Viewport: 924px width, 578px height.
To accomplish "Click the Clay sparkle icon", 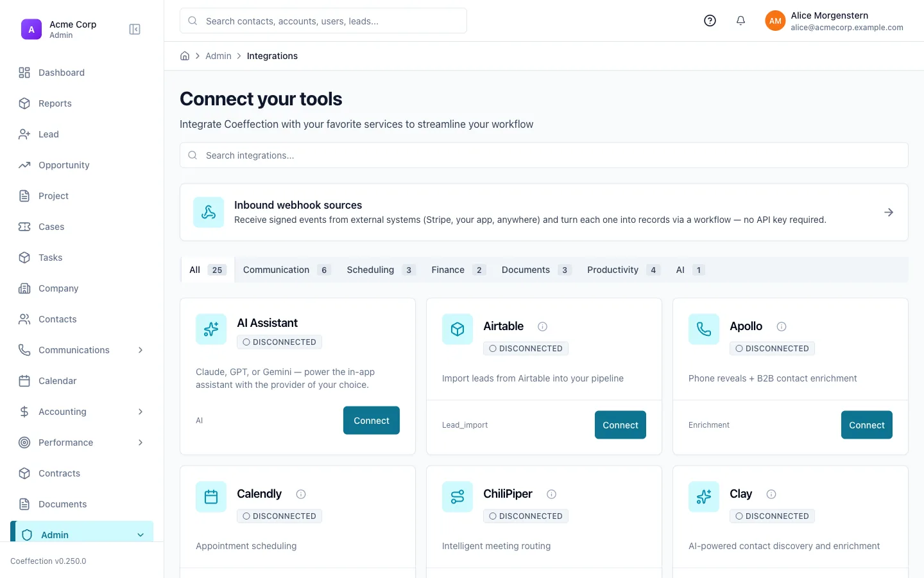I will coord(704,497).
